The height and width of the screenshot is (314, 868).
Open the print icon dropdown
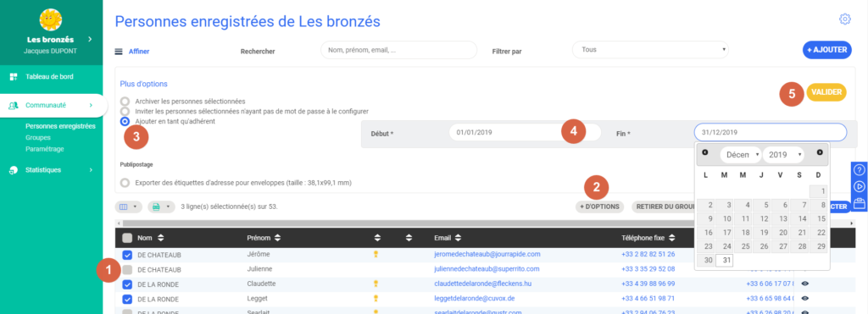pyautogui.click(x=161, y=207)
